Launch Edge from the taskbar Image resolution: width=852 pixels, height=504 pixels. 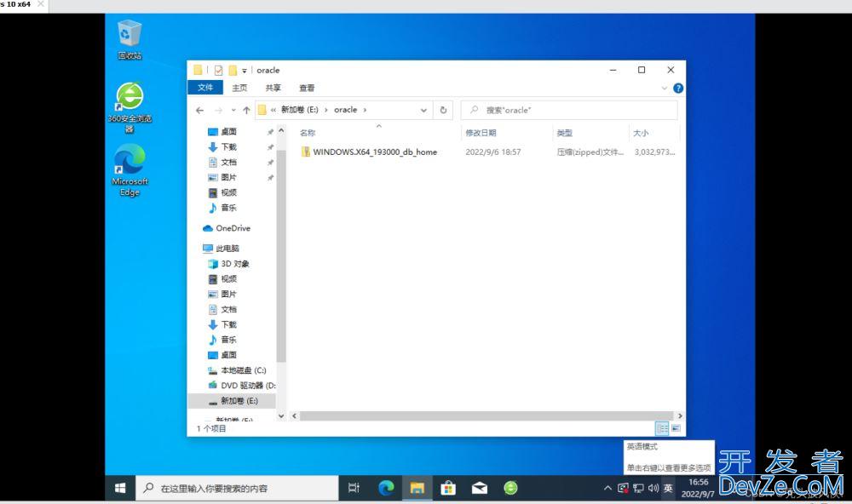pos(386,488)
